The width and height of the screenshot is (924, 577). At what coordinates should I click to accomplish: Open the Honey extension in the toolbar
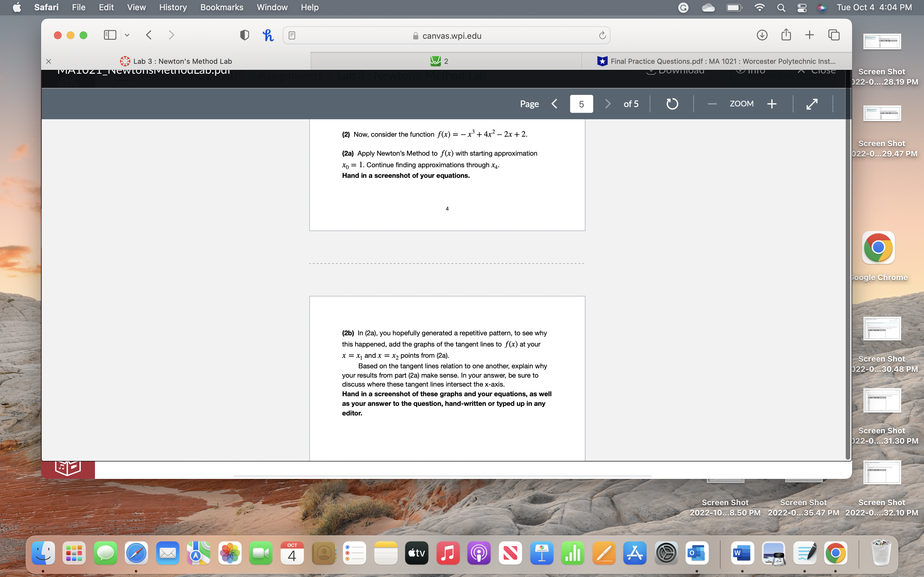click(269, 35)
